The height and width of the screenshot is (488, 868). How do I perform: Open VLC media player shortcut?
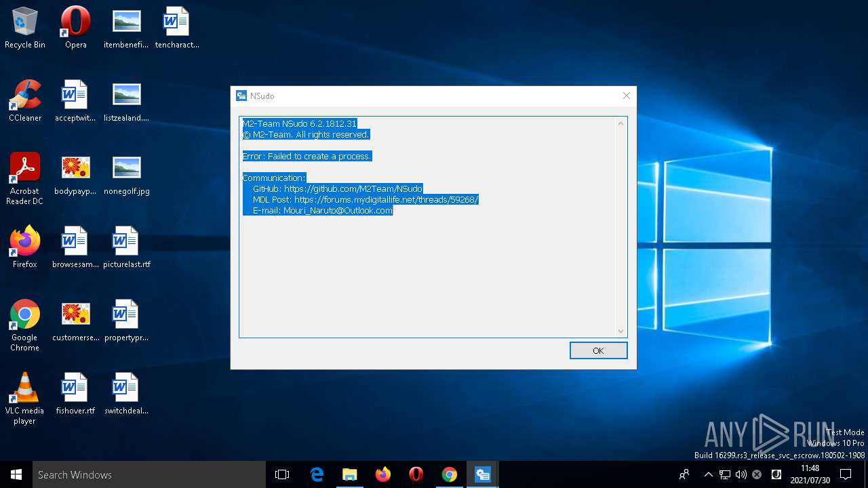[x=25, y=399]
